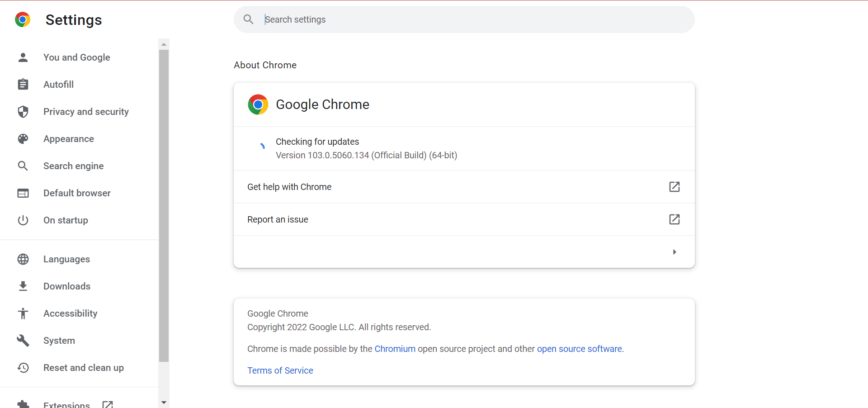The height and width of the screenshot is (408, 868).
Task: Click the Privacy and security shield icon
Action: 23,112
